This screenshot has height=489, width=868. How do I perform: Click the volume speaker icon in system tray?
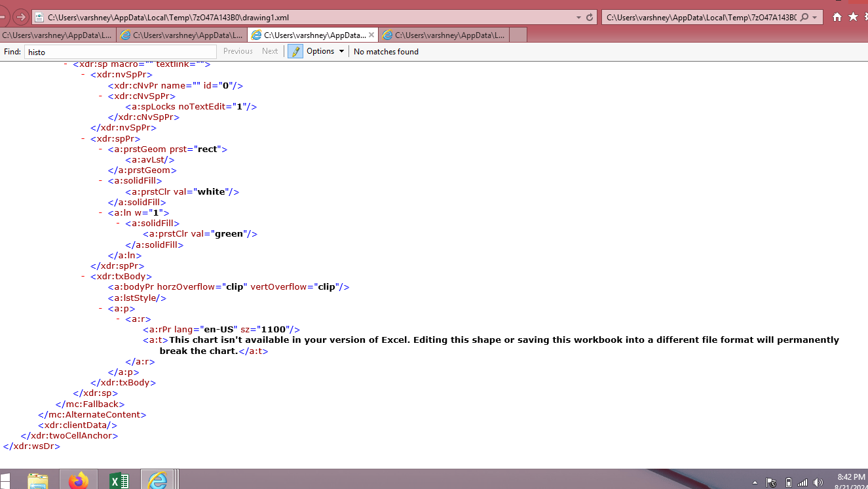click(x=818, y=482)
